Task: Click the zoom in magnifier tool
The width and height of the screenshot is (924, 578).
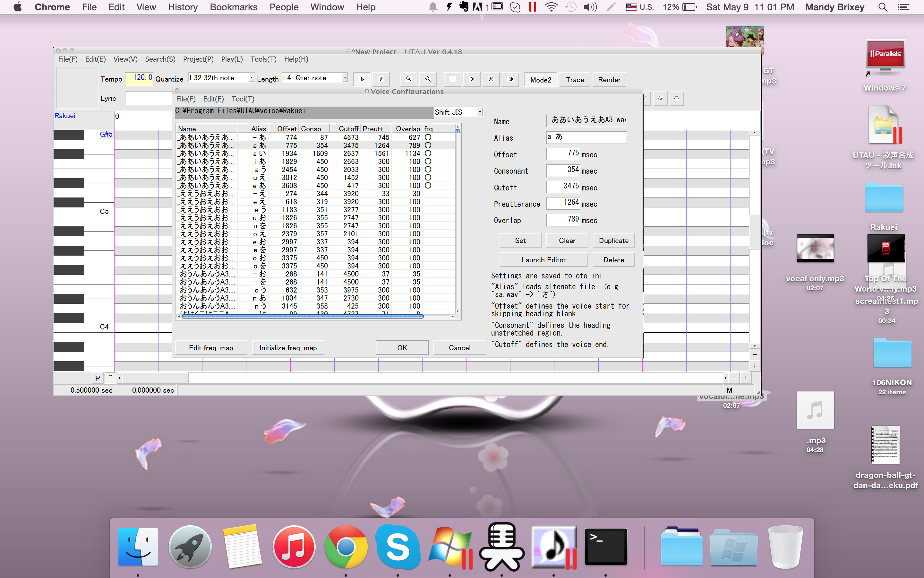Action: pyautogui.click(x=408, y=79)
